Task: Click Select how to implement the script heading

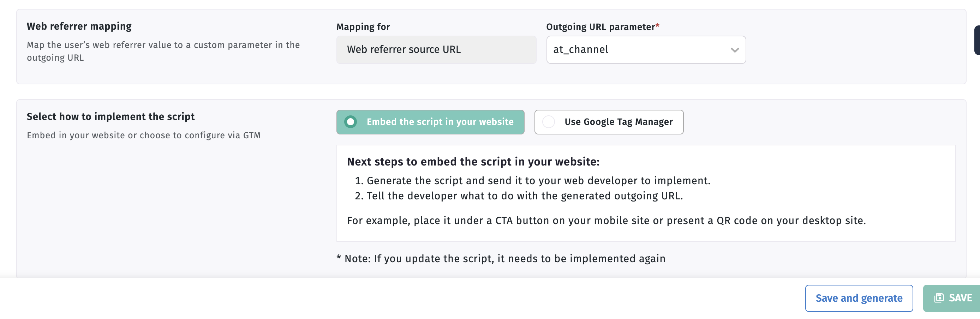Action: (110, 116)
